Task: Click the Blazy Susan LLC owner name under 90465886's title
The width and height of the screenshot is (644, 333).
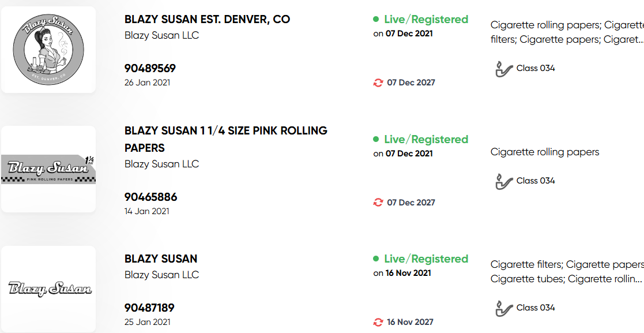Action: click(162, 164)
